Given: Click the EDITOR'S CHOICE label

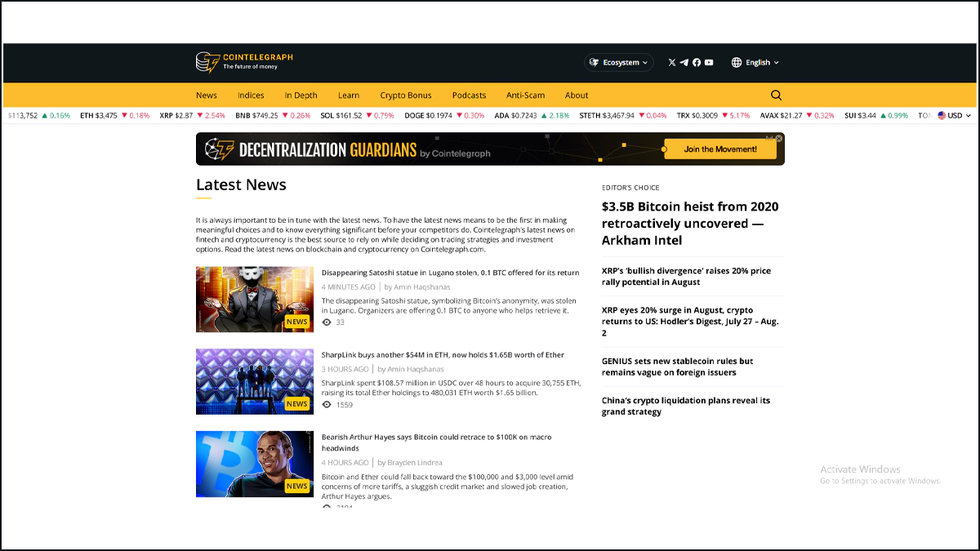Looking at the screenshot, I should [630, 188].
